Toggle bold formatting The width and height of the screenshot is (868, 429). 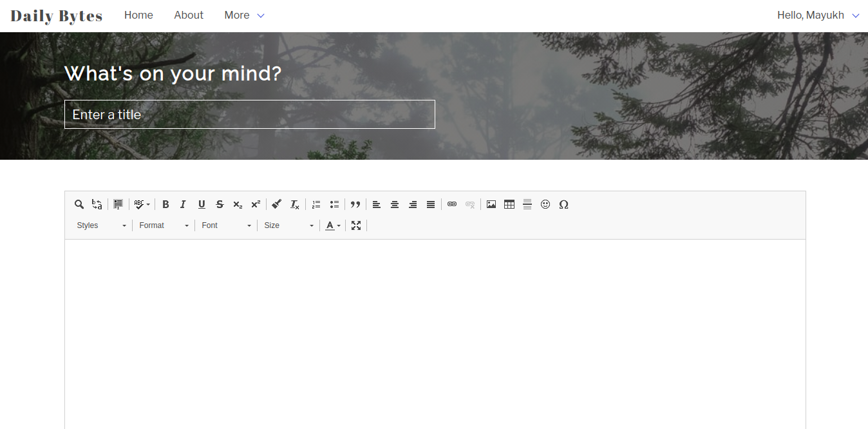click(x=165, y=204)
